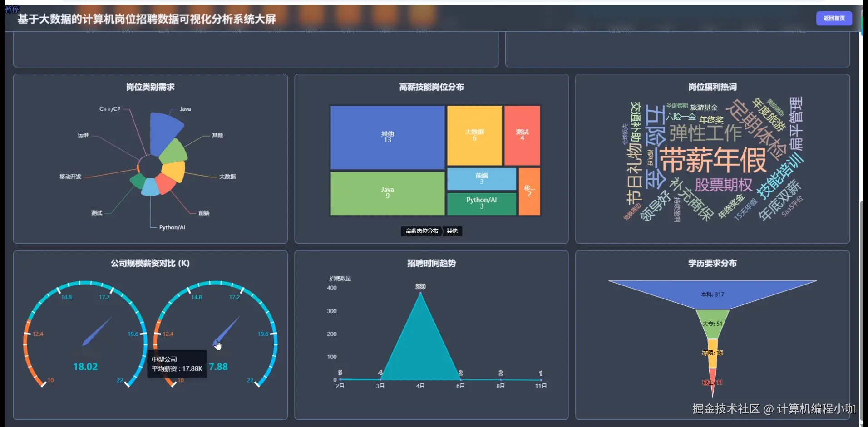Click 领导好 in the word cloud
Screen dimensions: 868x427
(655, 206)
